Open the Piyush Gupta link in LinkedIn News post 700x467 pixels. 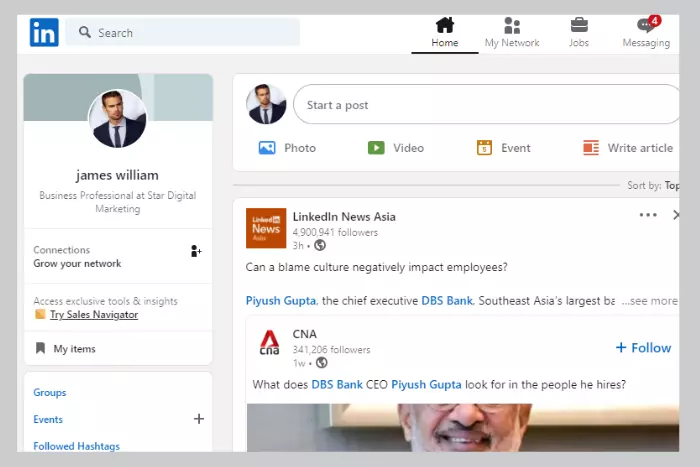[x=281, y=300]
